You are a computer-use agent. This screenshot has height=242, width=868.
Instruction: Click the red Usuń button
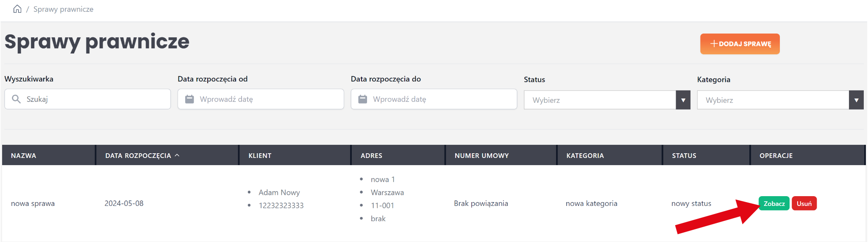tap(804, 203)
